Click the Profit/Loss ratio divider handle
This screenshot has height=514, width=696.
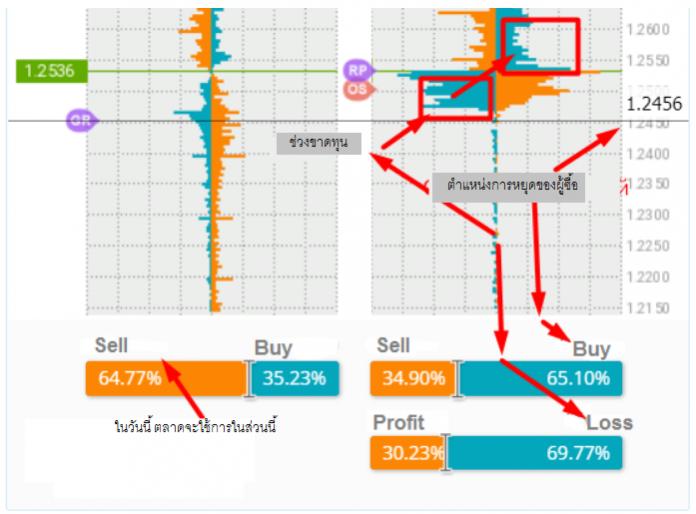(446, 453)
